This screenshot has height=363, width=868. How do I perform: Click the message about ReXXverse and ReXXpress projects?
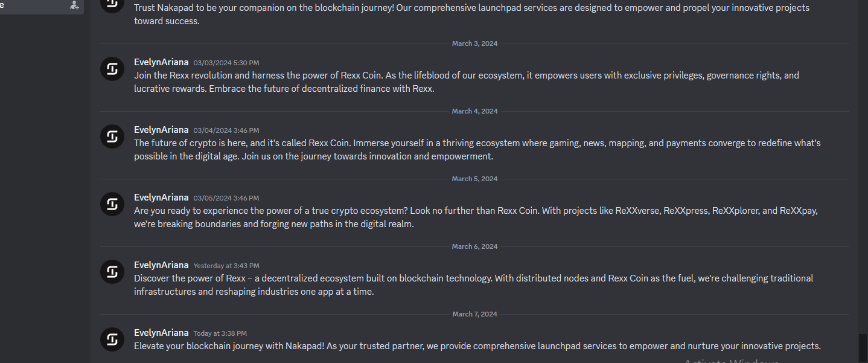[476, 217]
